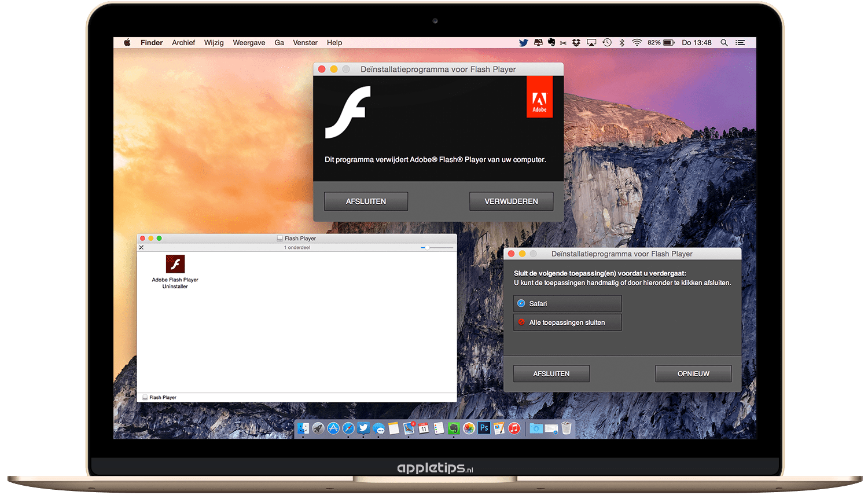Open the Archief menu
868x495 pixels.
click(183, 42)
